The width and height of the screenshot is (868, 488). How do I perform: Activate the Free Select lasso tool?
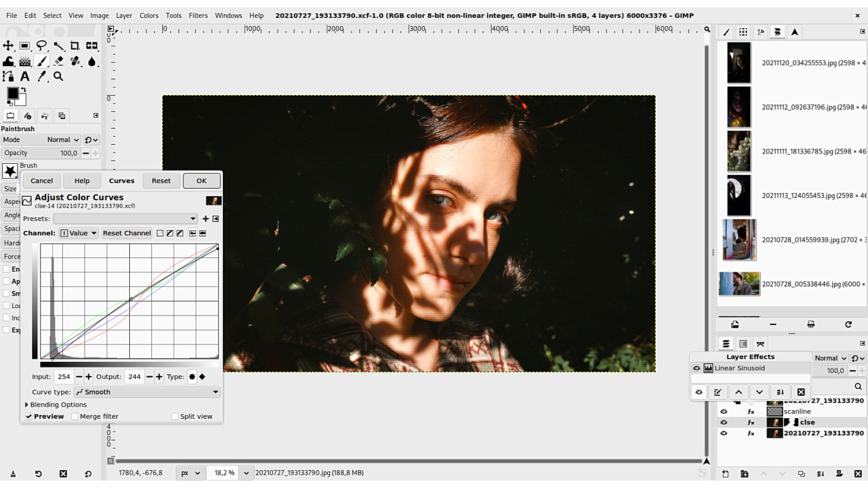click(x=42, y=46)
